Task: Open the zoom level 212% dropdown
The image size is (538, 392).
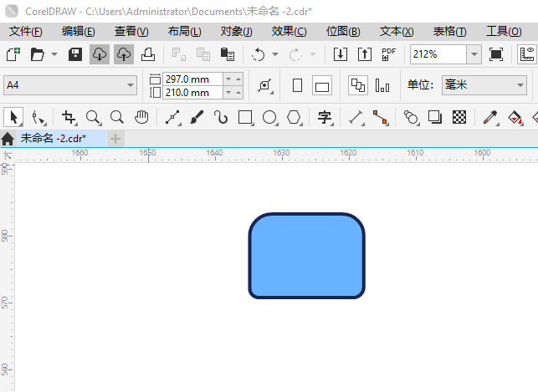Action: click(x=474, y=54)
